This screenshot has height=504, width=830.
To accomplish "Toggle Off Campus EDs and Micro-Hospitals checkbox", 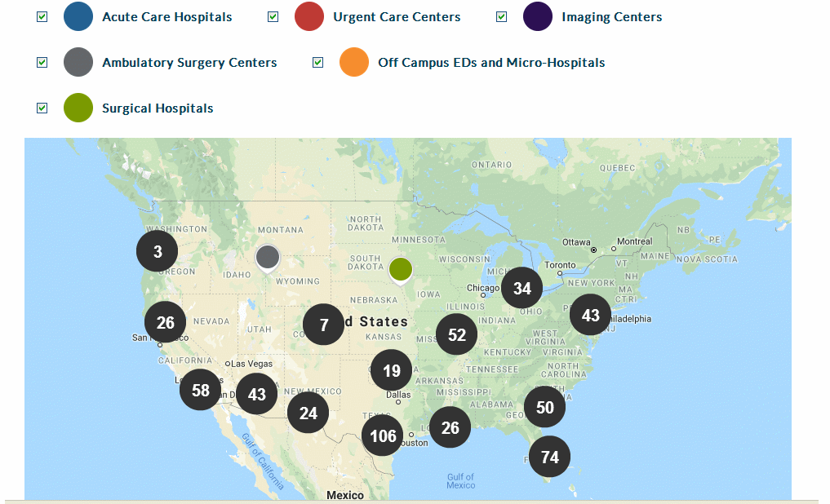I will coord(318,63).
